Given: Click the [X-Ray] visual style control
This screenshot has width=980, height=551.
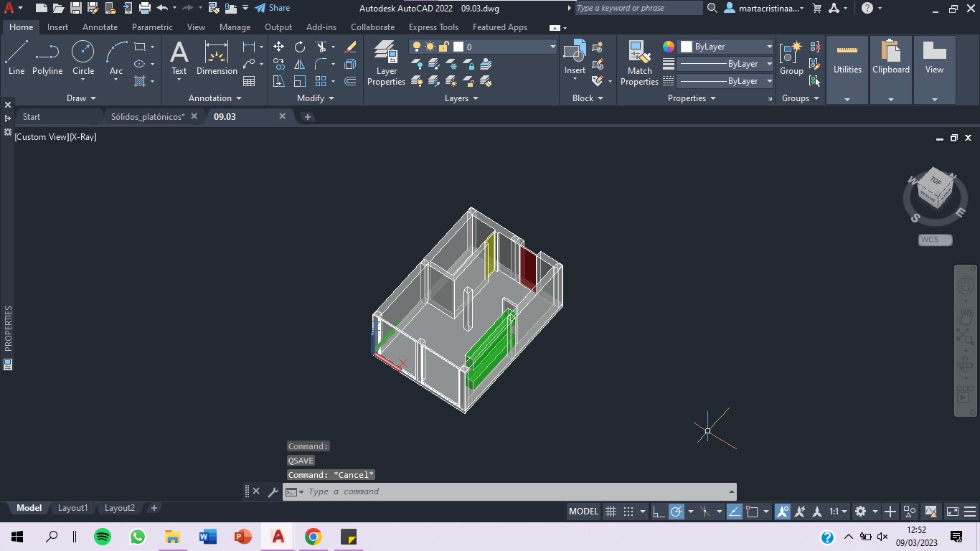Looking at the screenshot, I should point(83,136).
